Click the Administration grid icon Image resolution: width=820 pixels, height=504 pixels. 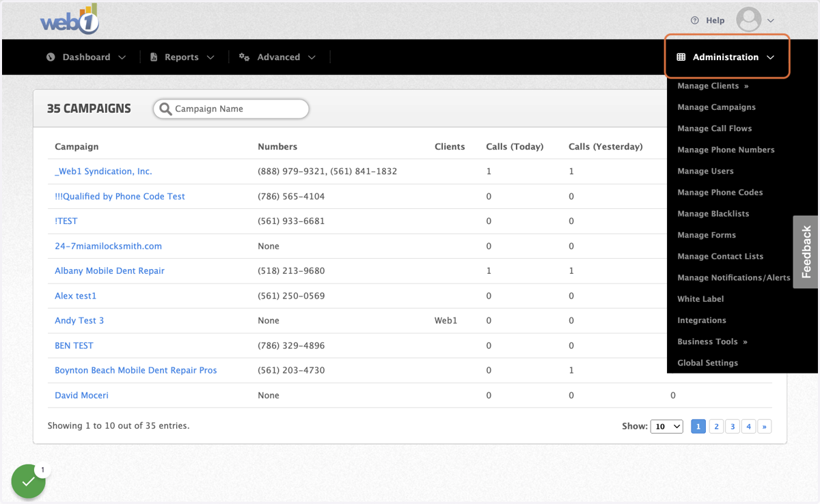[x=681, y=57]
